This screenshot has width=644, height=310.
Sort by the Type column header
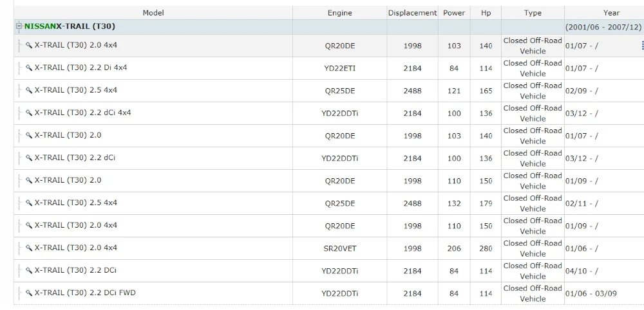click(533, 13)
